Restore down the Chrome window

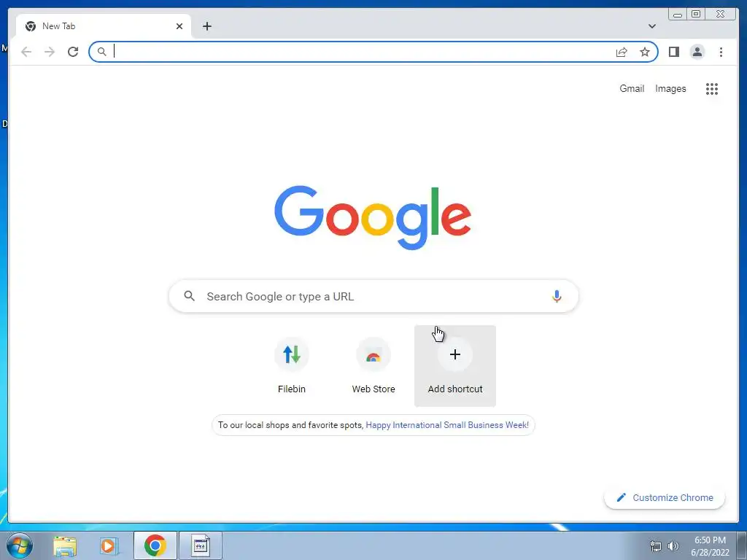[x=695, y=14]
